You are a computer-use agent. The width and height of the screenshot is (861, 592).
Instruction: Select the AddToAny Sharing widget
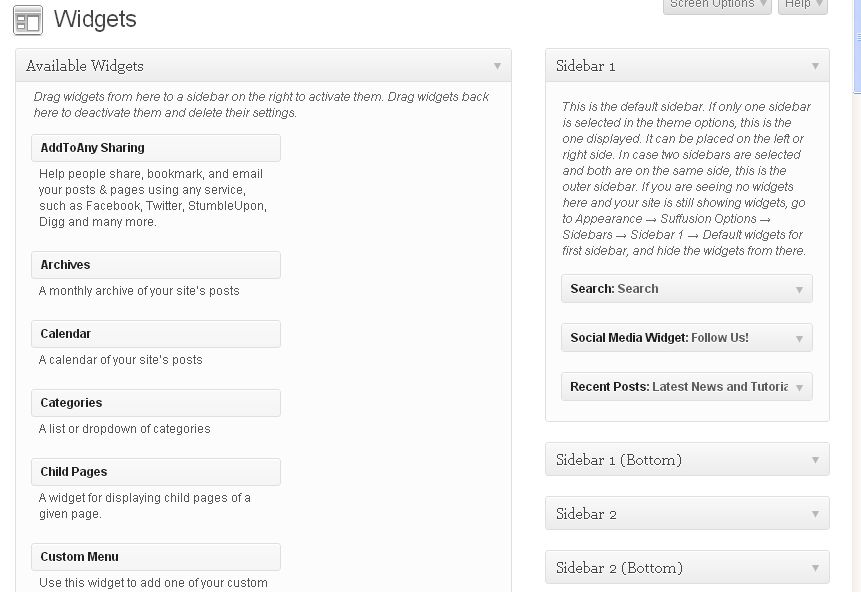[x=155, y=148]
